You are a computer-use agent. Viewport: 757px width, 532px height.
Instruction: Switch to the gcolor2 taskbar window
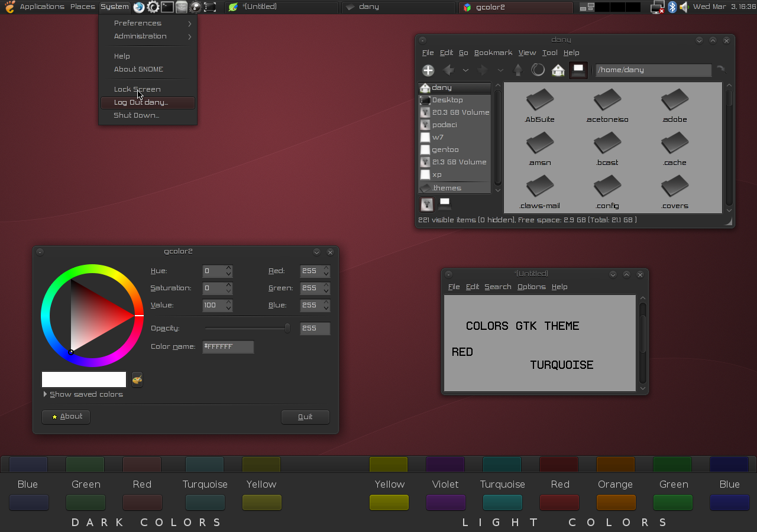click(x=516, y=7)
